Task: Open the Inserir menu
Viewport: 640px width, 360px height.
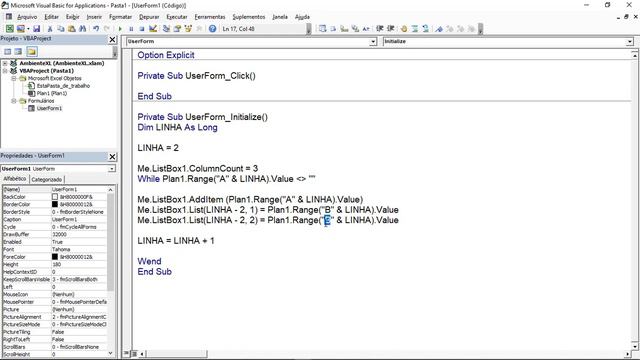Action: [94, 17]
